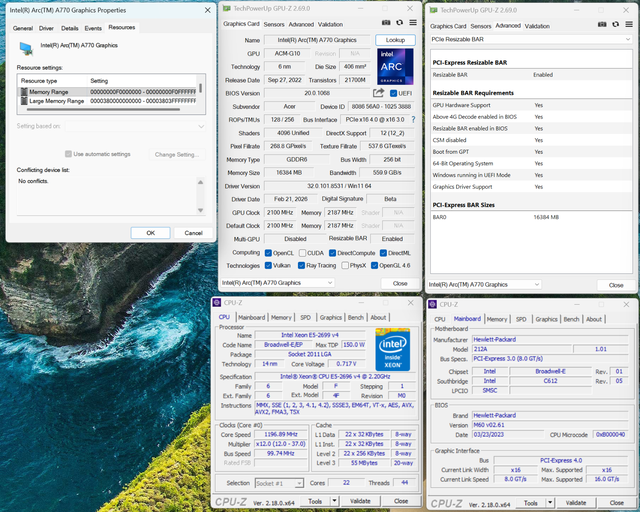This screenshot has width=640, height=512.
Task: Switch to Memory tab in CPU-Z Mainboard window
Action: tap(496, 319)
